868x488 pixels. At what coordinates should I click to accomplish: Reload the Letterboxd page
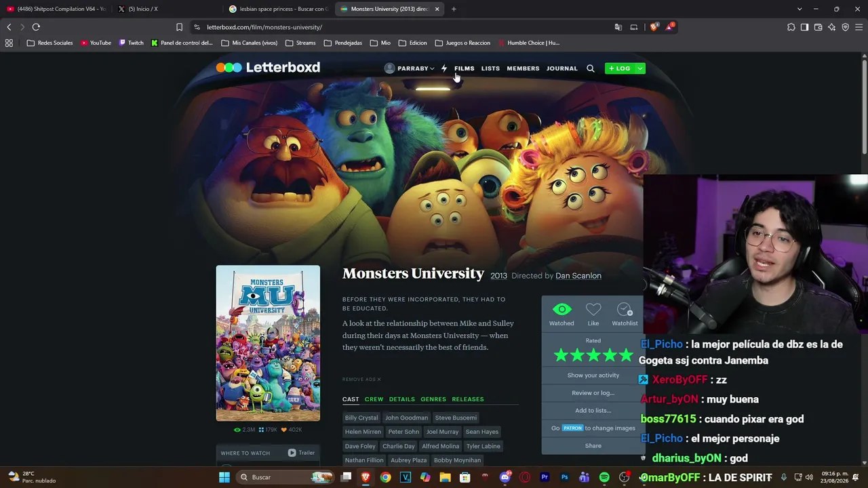(36, 27)
